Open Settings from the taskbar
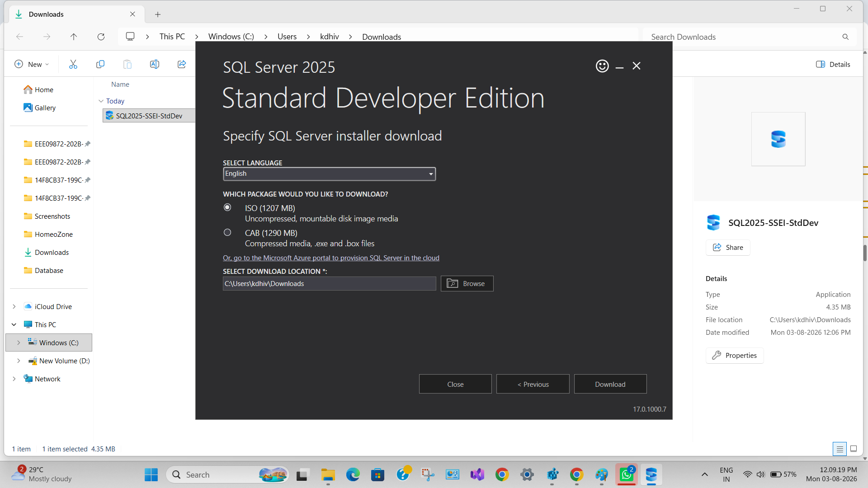Viewport: 868px width, 488px height. tap(527, 474)
